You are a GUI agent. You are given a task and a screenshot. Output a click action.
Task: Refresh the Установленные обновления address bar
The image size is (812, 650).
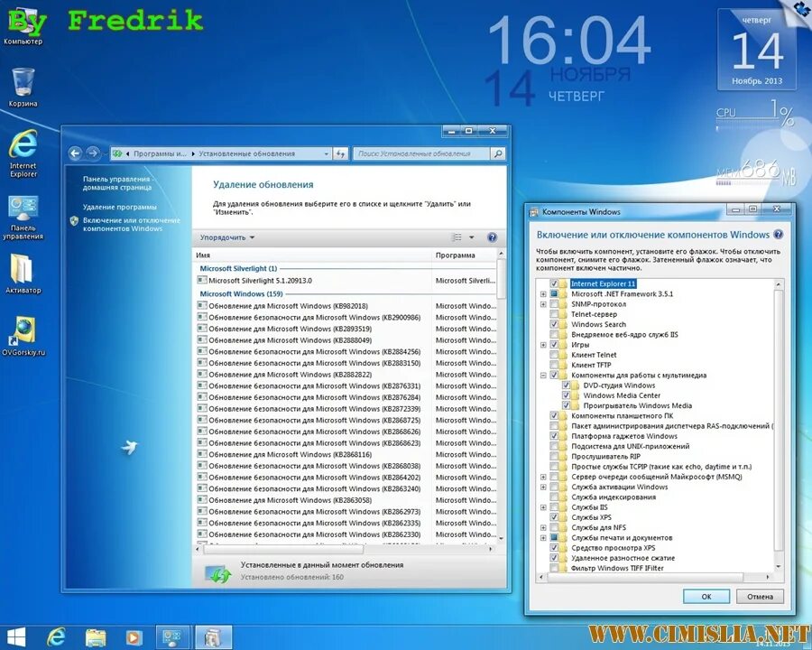[x=340, y=153]
